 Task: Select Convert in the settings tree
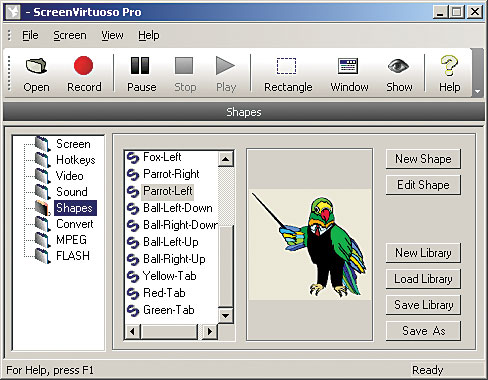75,224
